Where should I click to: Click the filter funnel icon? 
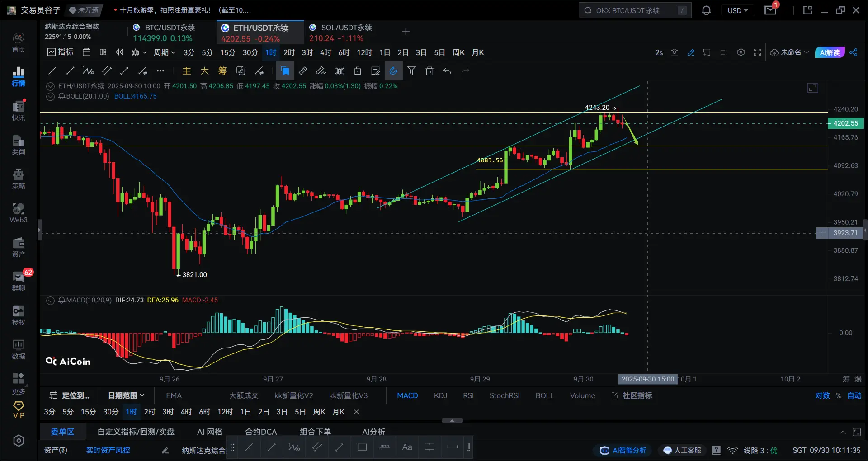[x=411, y=71]
